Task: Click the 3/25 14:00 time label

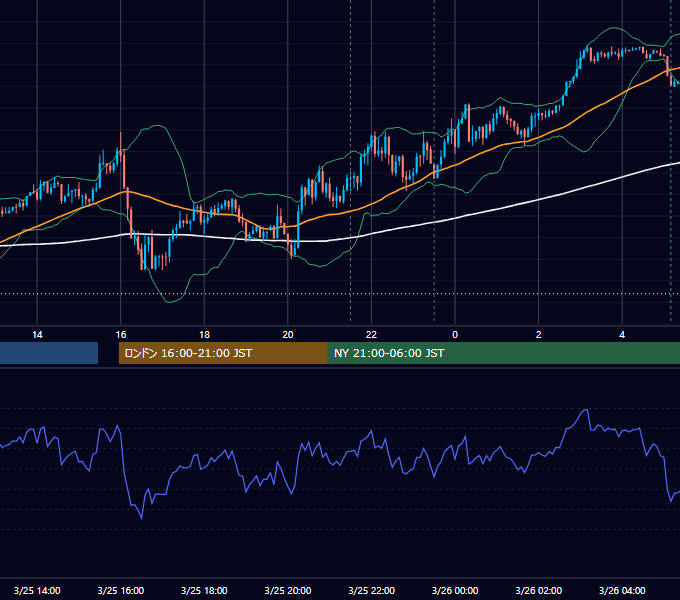Action: pos(37,590)
